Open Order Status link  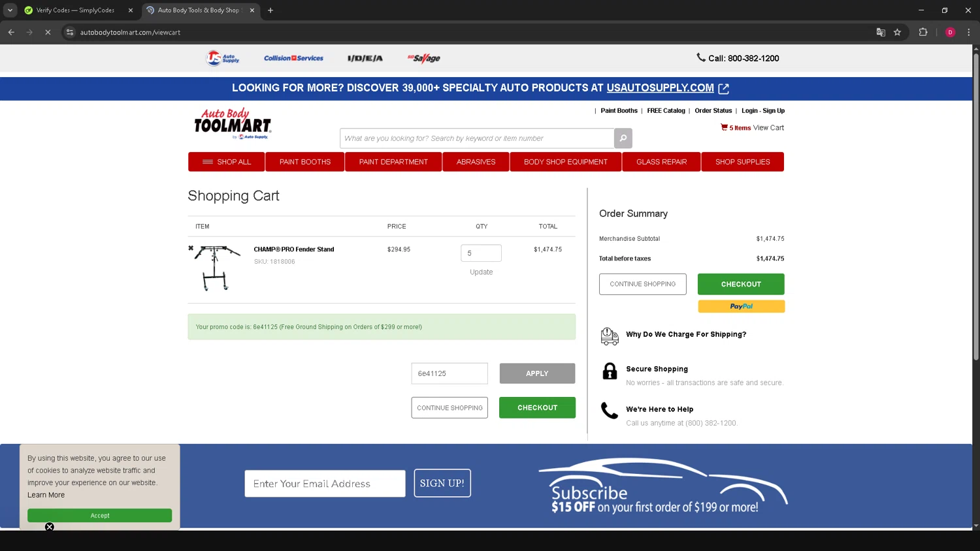tap(713, 111)
